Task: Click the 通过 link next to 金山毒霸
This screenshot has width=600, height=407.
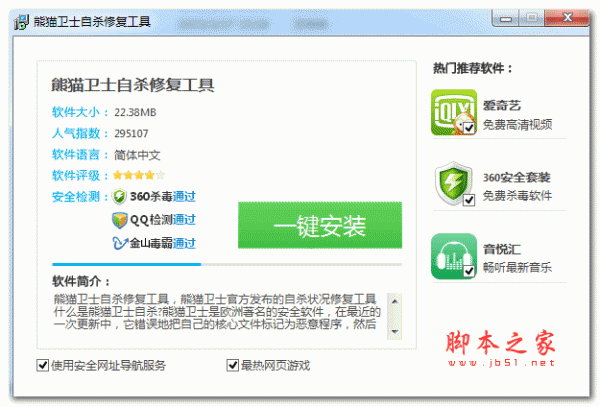Action: [184, 243]
